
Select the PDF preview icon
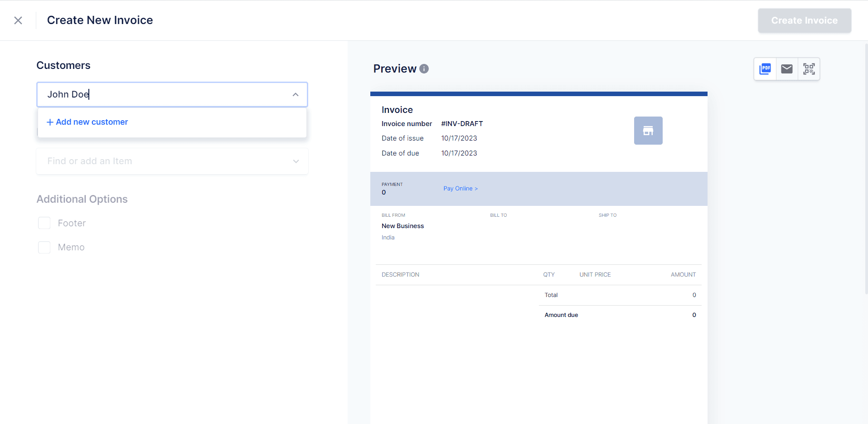point(765,69)
